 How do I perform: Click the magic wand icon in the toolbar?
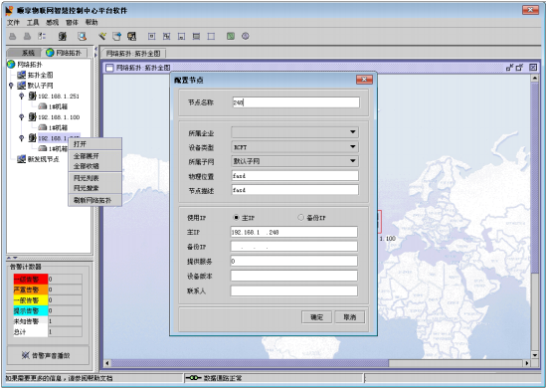[x=102, y=36]
